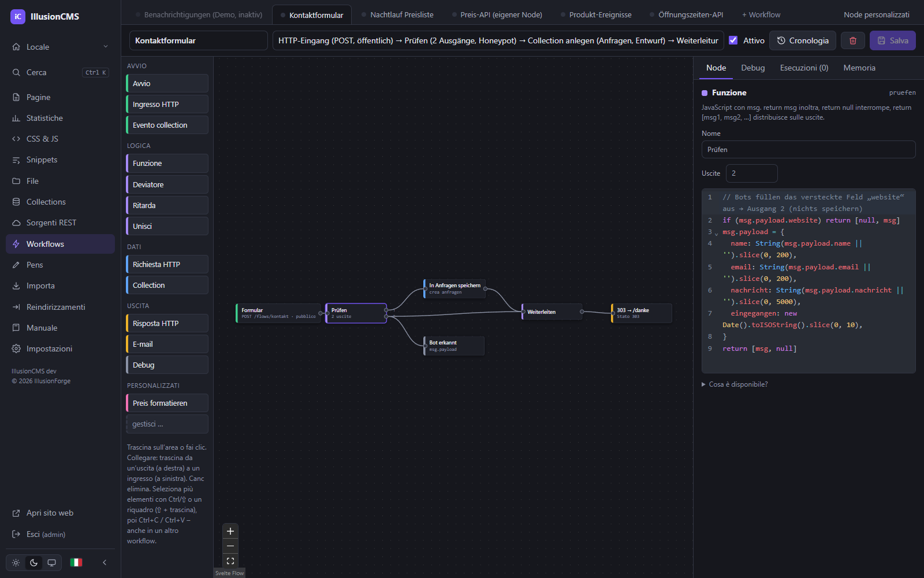Switch to dark theme with the moon icon
Image resolution: width=924 pixels, height=578 pixels.
click(34, 562)
